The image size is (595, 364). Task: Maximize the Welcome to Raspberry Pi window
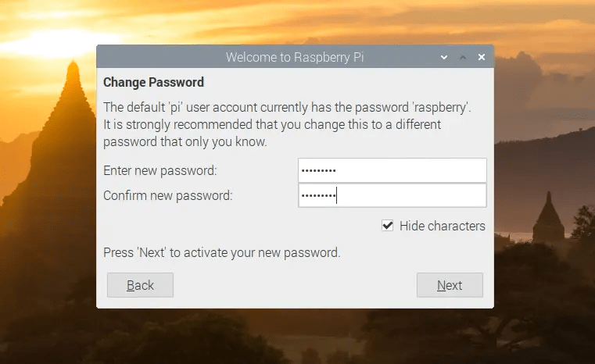coord(463,58)
